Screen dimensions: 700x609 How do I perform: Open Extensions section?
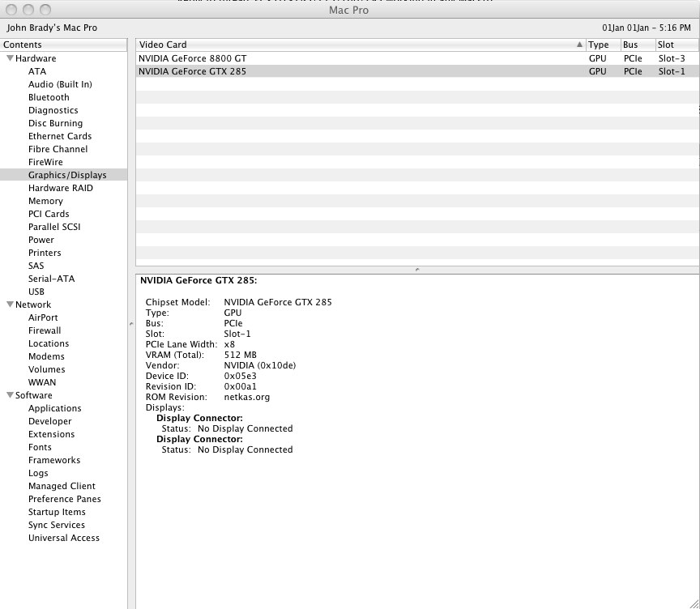point(51,433)
